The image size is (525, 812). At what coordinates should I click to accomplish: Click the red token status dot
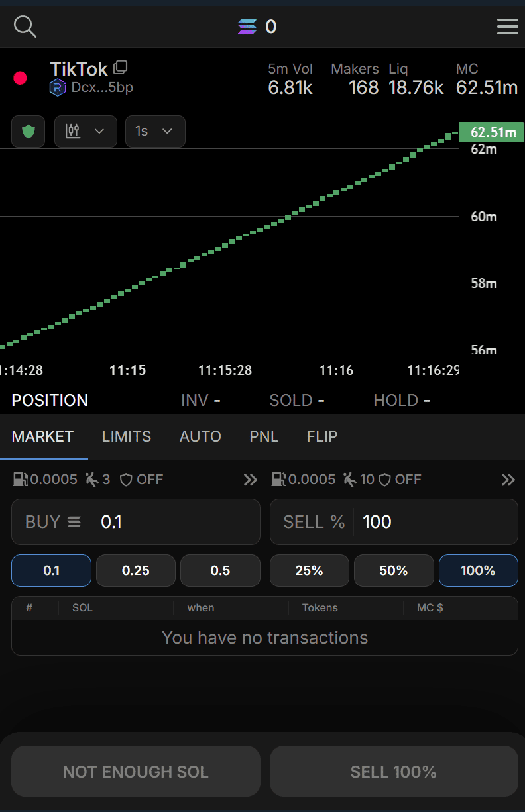[x=20, y=78]
